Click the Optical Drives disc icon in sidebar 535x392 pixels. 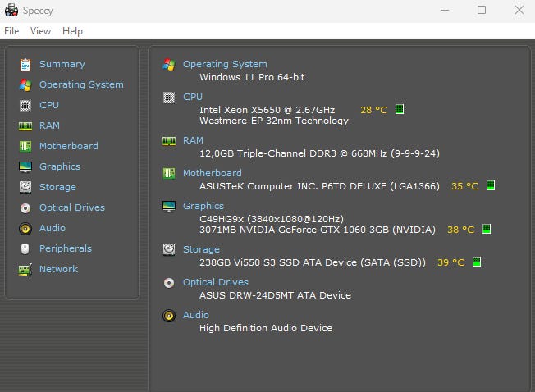coord(25,207)
